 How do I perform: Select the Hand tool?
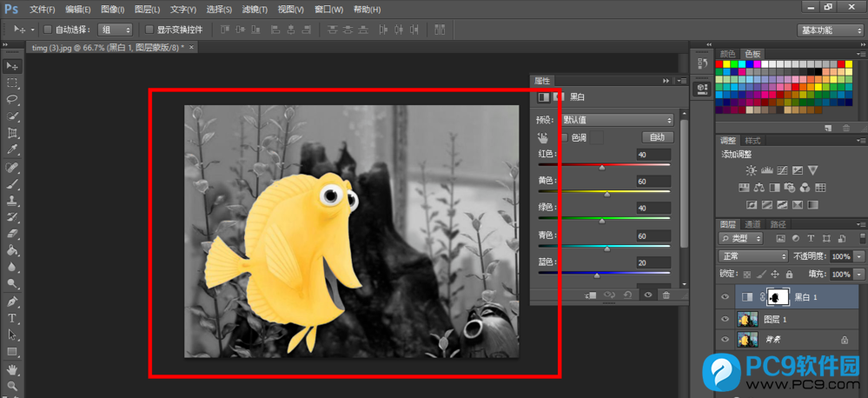point(12,369)
